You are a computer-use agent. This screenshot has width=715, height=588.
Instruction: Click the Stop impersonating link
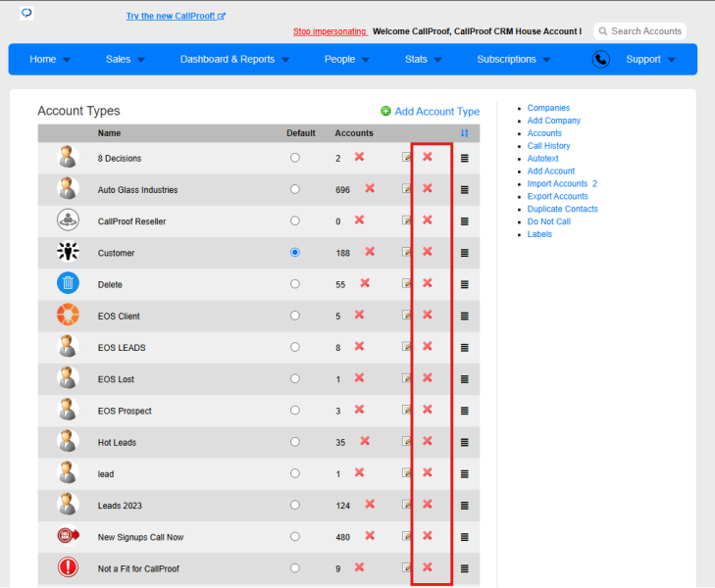click(330, 31)
